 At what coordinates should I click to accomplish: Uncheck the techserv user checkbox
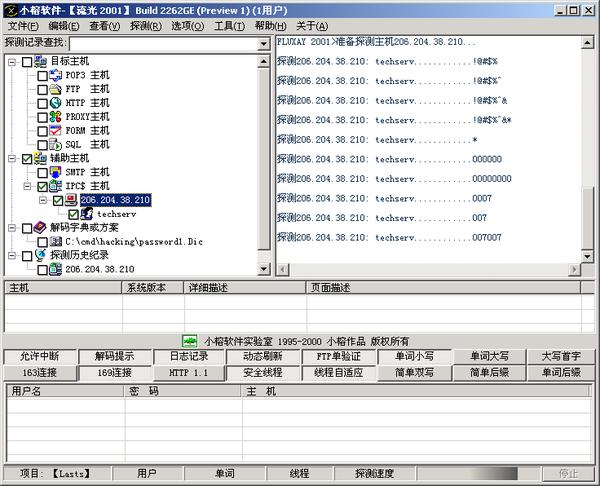pyautogui.click(x=73, y=214)
